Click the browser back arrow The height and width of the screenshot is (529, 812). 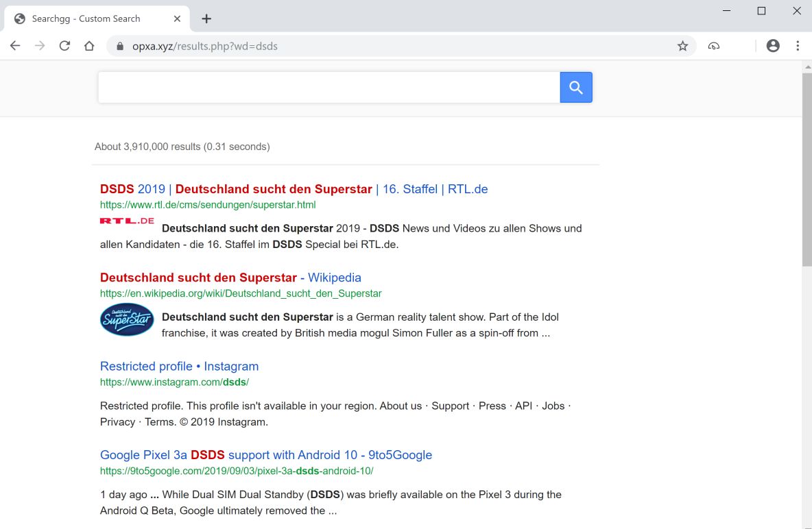[15, 46]
